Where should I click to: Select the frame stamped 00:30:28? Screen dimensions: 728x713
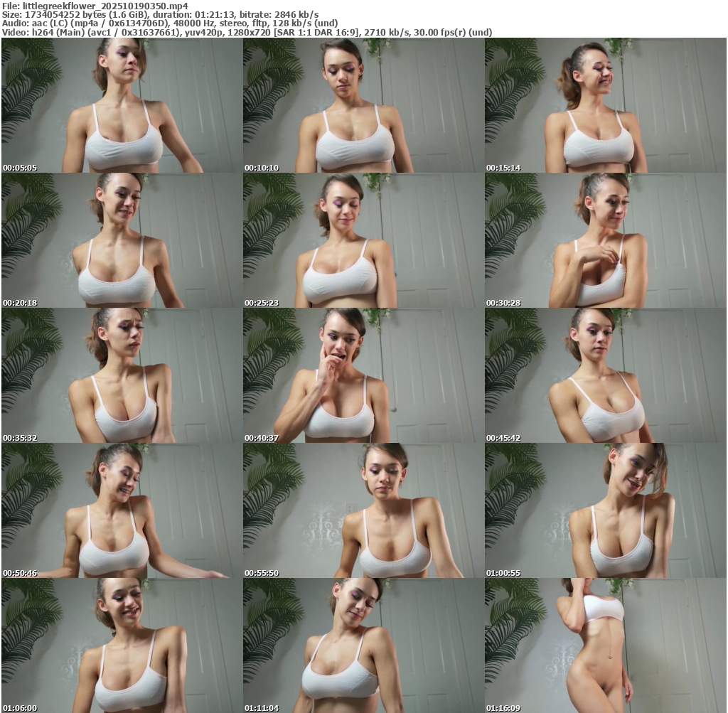click(x=605, y=240)
